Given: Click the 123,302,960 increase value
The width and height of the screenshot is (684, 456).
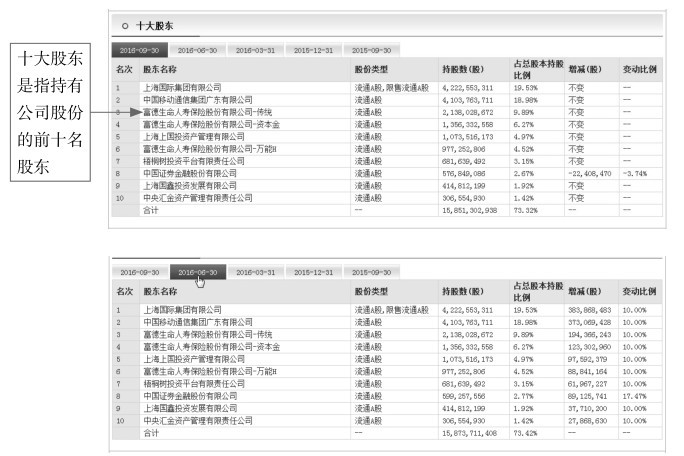Looking at the screenshot, I should 589,347.
